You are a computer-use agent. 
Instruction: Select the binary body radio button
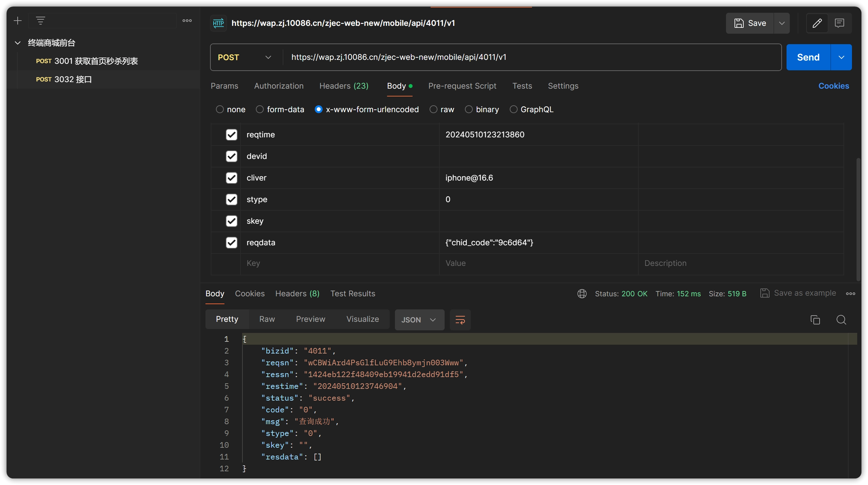pyautogui.click(x=469, y=110)
